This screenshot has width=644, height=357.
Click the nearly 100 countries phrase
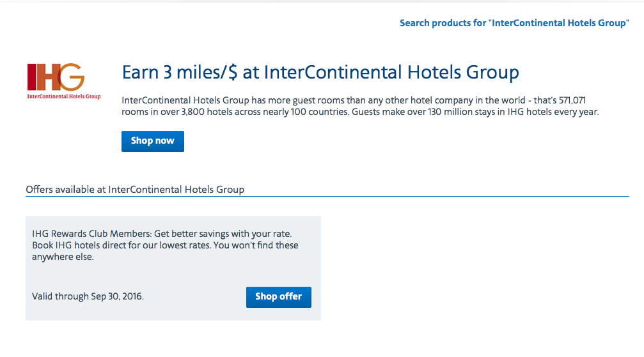[x=305, y=112]
